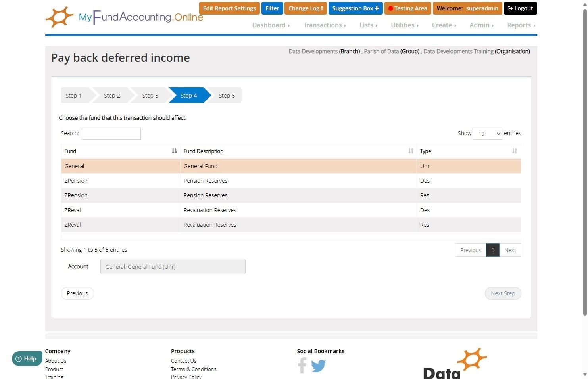Screen dimensions: 588x379
Task: Open the Suggestion Box
Action: pos(355,8)
